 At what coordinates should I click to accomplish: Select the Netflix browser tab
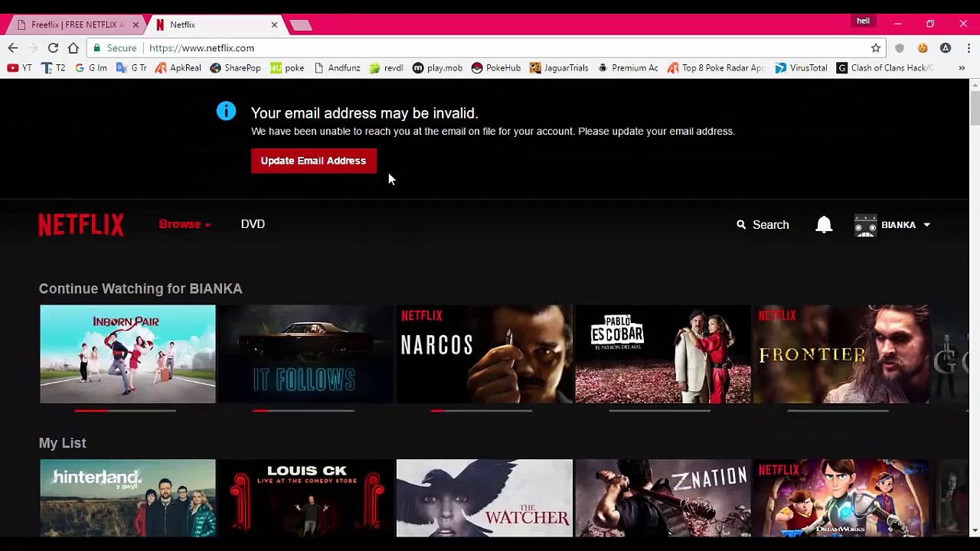(216, 24)
